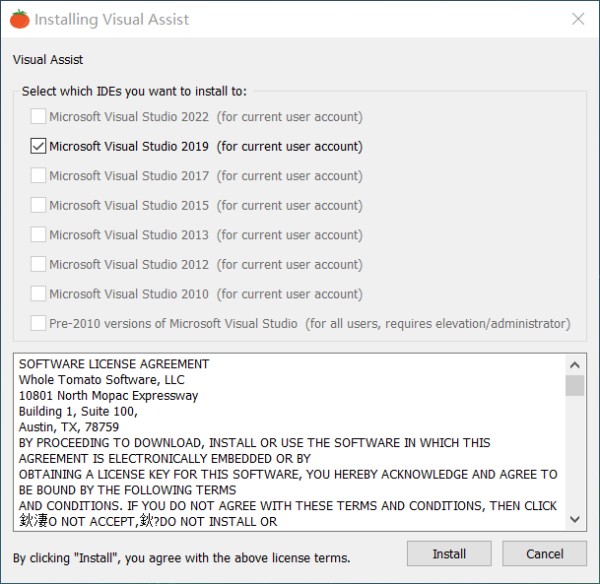Tick the Microsoft Visual Studio 2013 option
The height and width of the screenshot is (584, 600).
click(x=38, y=235)
